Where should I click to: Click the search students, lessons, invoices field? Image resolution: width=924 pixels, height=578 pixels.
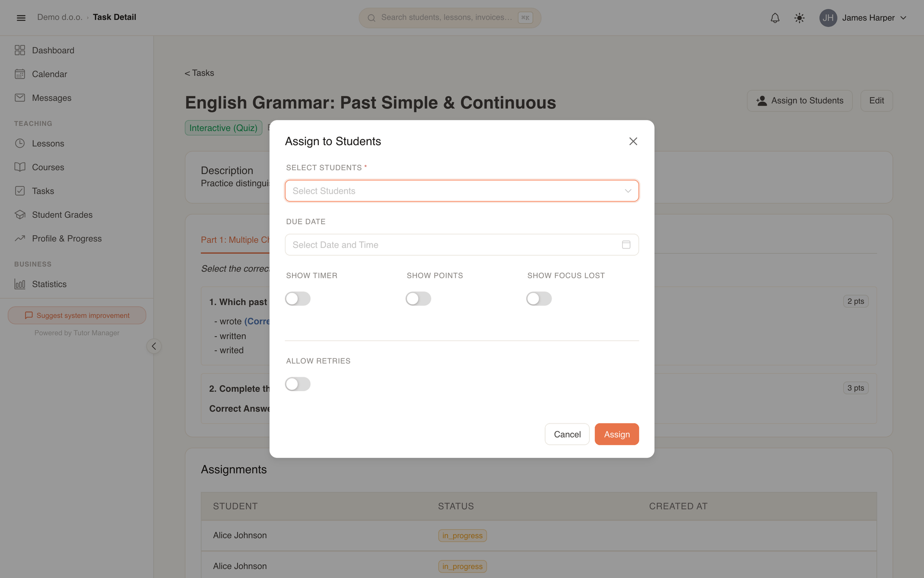coord(450,18)
